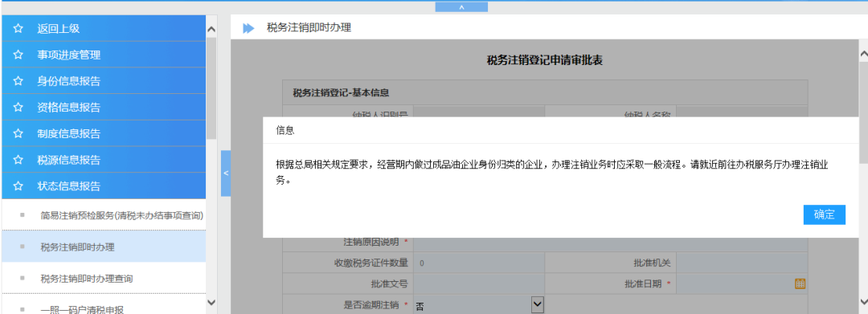Viewport: 868px width, 314px height.
Task: Open 税务注销即时办理查询 submenu entry
Action: click(x=104, y=278)
